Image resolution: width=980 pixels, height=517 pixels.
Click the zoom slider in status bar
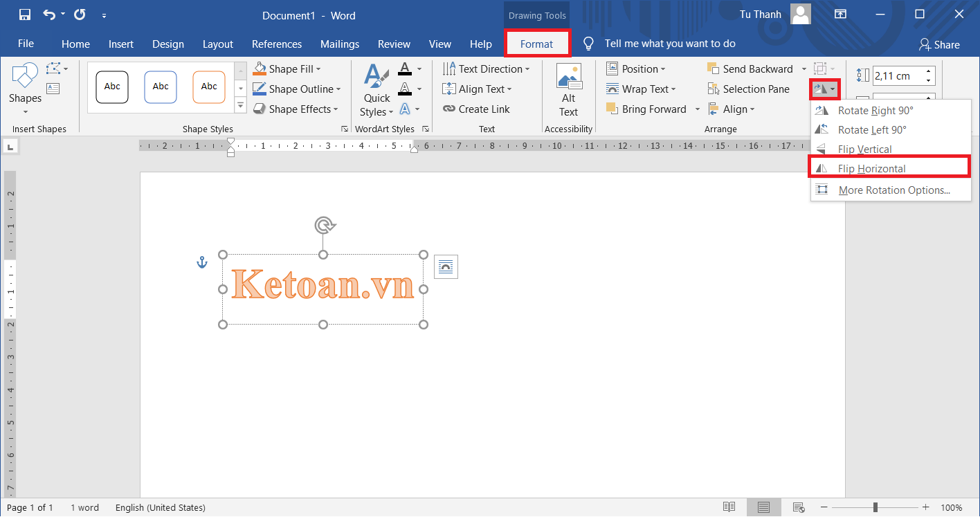[875, 507]
